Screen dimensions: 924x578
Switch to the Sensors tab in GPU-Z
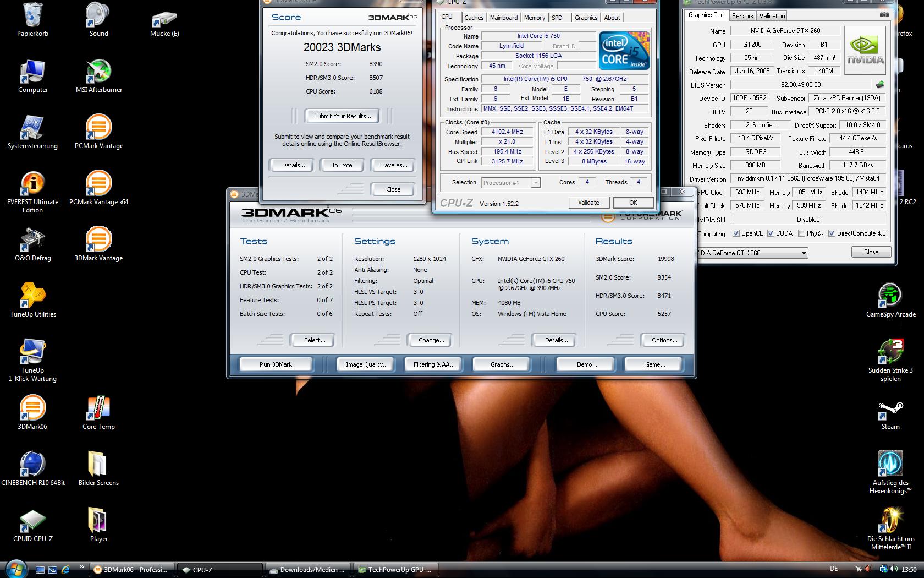[x=742, y=16]
